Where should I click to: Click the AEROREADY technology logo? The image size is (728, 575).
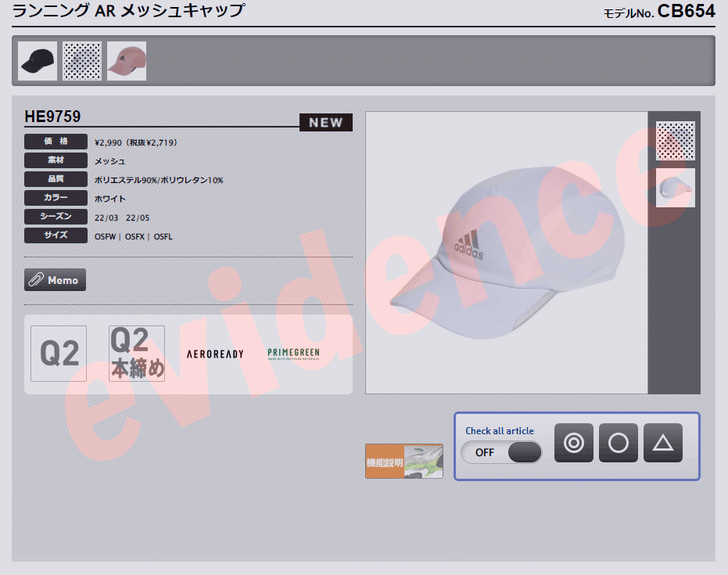[x=215, y=354]
